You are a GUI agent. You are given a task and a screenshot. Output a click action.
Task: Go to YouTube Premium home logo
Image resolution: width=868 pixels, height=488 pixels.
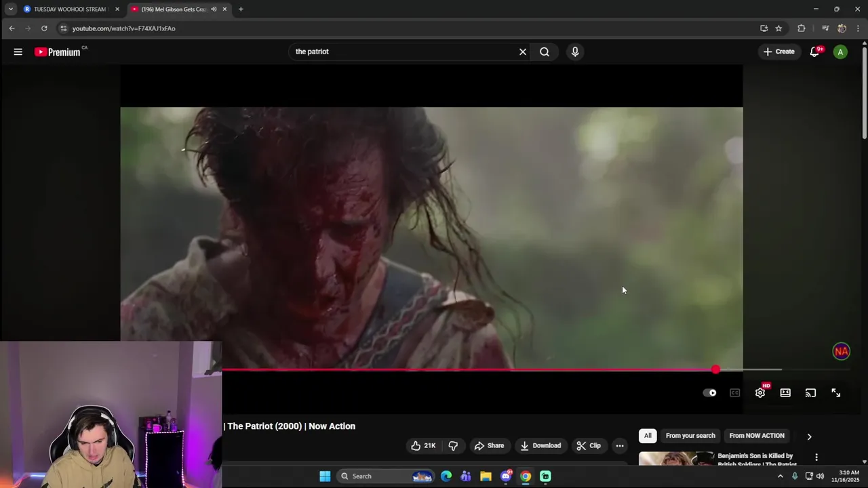point(58,52)
